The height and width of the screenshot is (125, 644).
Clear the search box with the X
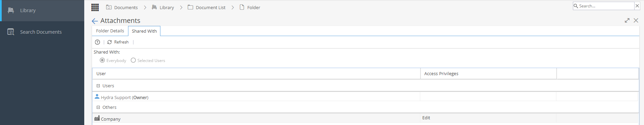click(637, 6)
